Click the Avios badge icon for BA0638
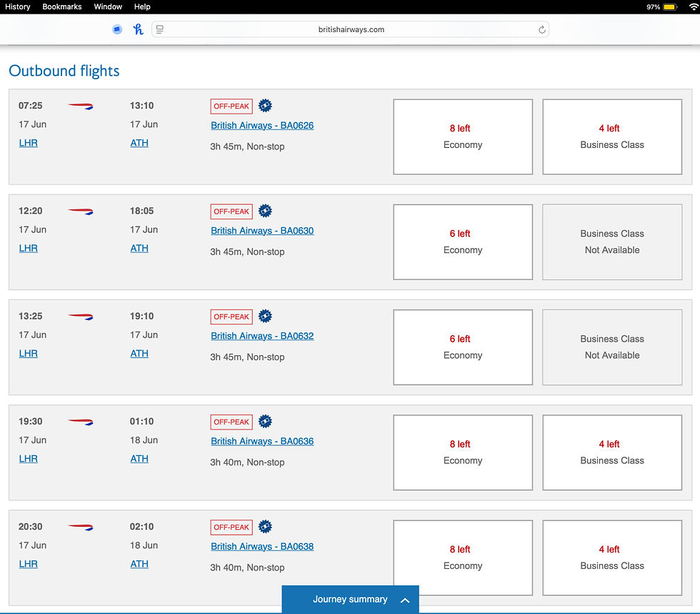Viewport: 700px width, 614px height. pyautogui.click(x=265, y=527)
